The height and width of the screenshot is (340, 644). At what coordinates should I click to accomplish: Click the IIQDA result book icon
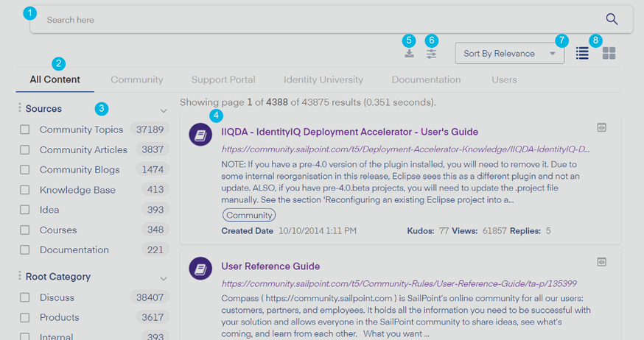pyautogui.click(x=201, y=134)
